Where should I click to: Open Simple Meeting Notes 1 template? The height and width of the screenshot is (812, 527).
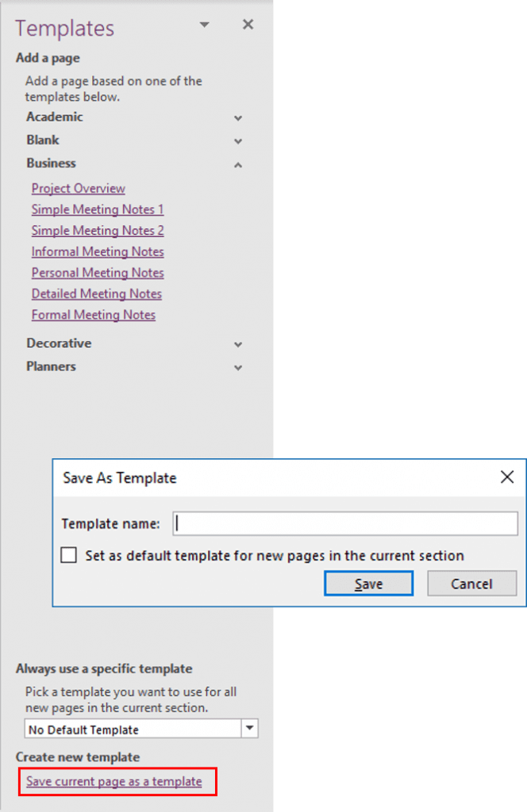tap(98, 209)
